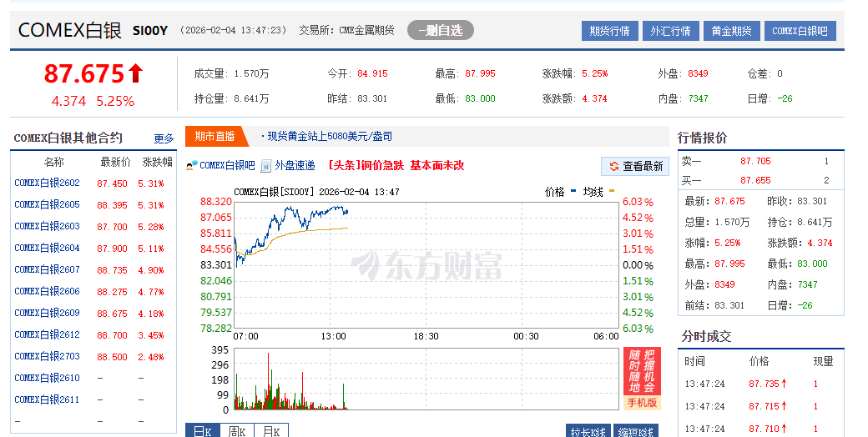Open contract COMEX白银2611
The width and height of the screenshot is (868, 437).
tap(47, 399)
